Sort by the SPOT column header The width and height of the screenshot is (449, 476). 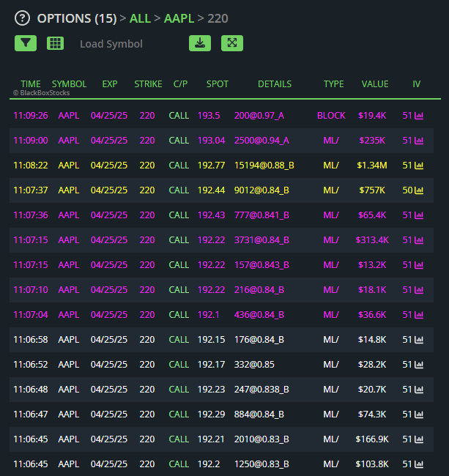pyautogui.click(x=218, y=84)
